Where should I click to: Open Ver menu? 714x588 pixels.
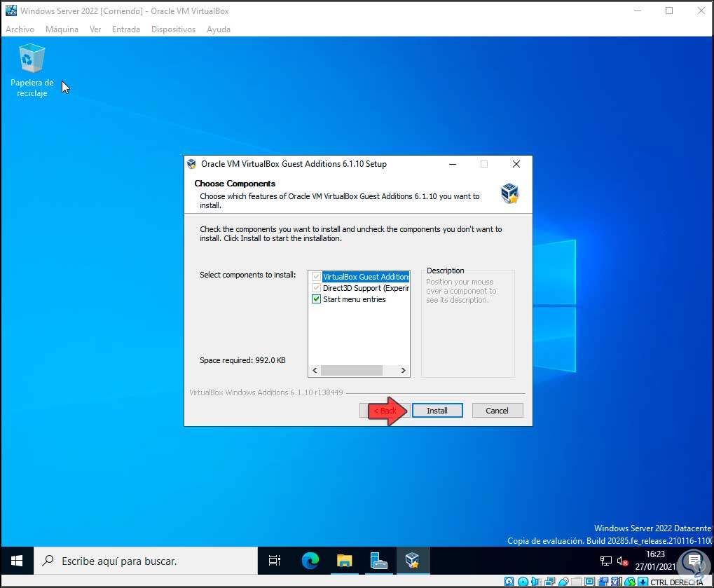95,29
